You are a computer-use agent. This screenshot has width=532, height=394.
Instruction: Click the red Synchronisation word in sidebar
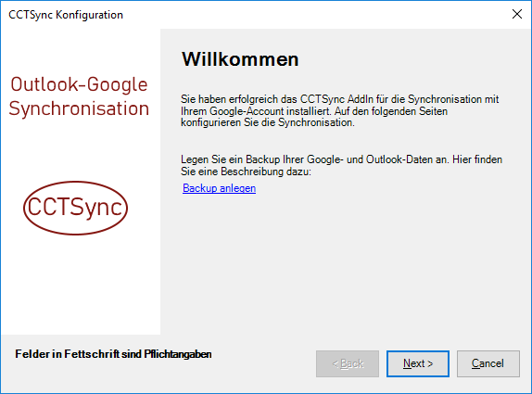[x=79, y=108]
